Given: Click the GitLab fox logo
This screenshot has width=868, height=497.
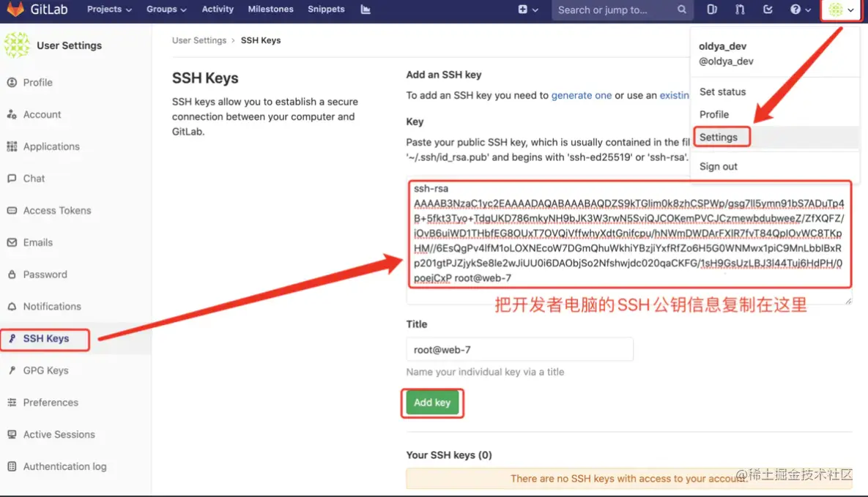Looking at the screenshot, I should pos(15,9).
